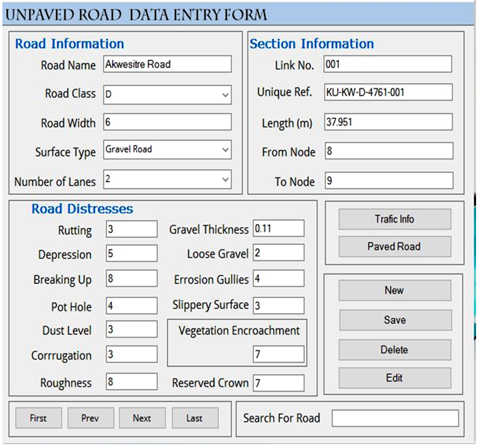Select the Vegetation Encroachment value field
Screen dimensions: 478x448
coord(279,355)
